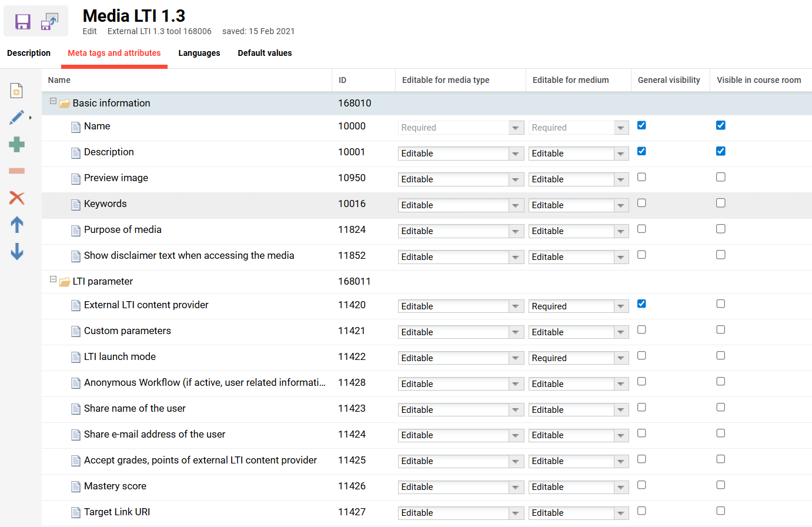Screen dimensions: 812x527
Task: Open Editable for media type dropdown for Keywords
Action: (x=516, y=205)
